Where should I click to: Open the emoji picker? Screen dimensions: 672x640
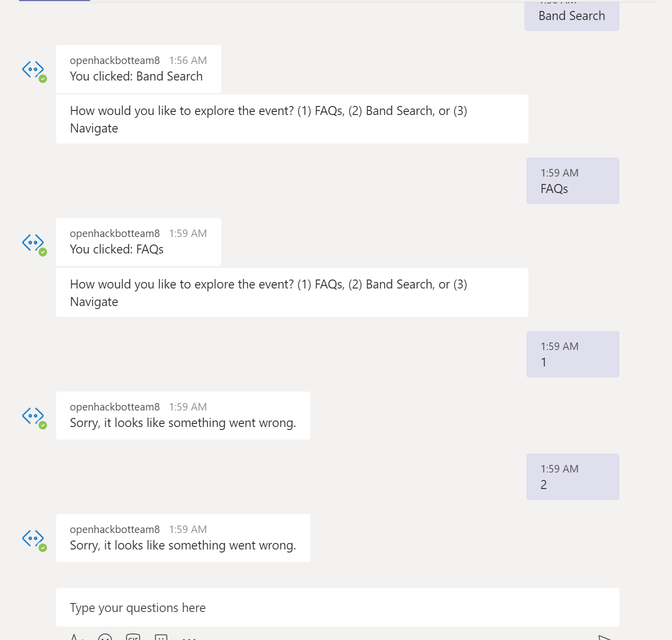[x=105, y=636]
